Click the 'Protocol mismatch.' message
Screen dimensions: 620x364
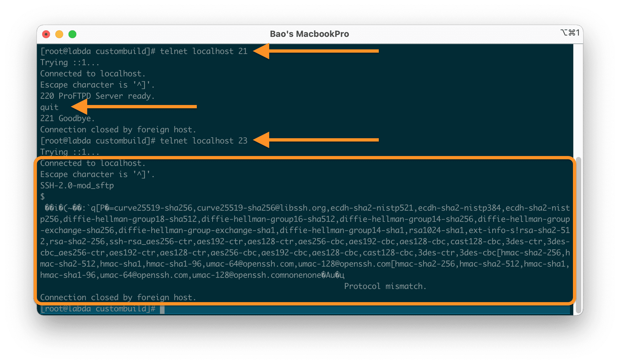[385, 286]
